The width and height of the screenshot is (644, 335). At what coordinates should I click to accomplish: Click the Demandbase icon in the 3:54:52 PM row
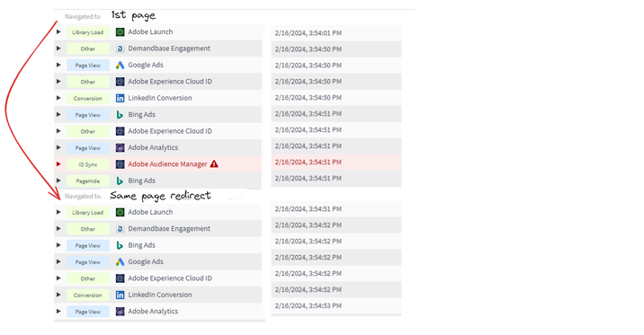[x=120, y=229]
